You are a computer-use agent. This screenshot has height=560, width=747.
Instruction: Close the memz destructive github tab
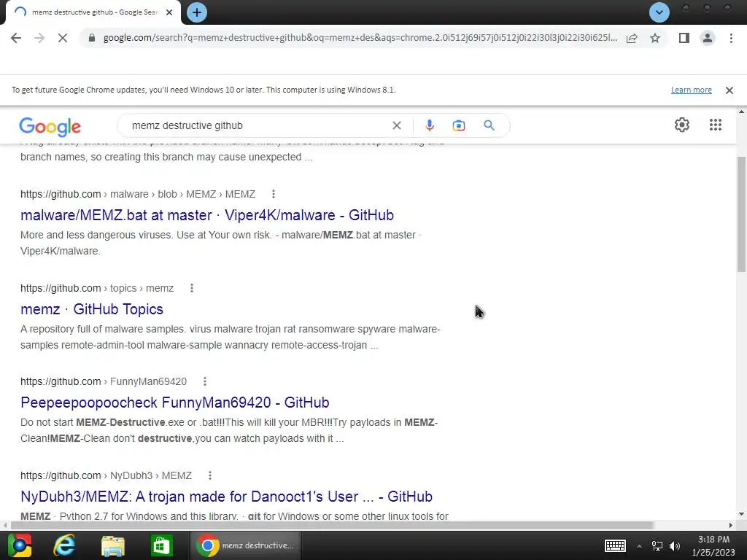click(x=169, y=12)
